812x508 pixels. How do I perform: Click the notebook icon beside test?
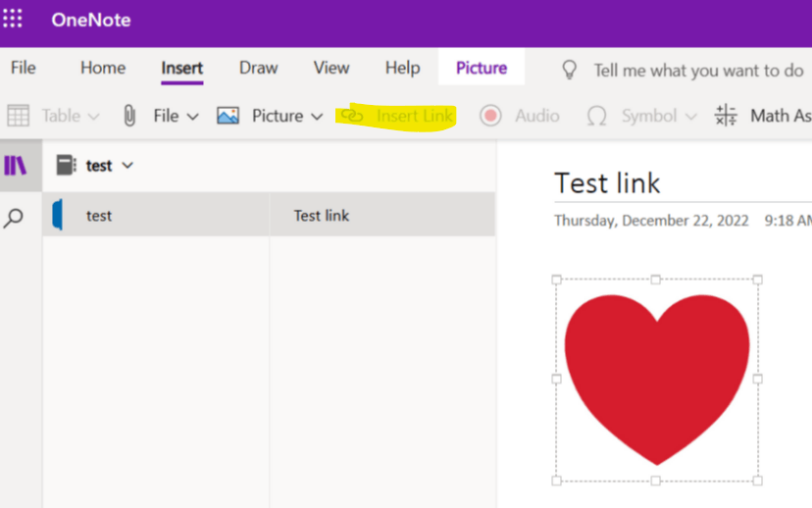point(67,165)
